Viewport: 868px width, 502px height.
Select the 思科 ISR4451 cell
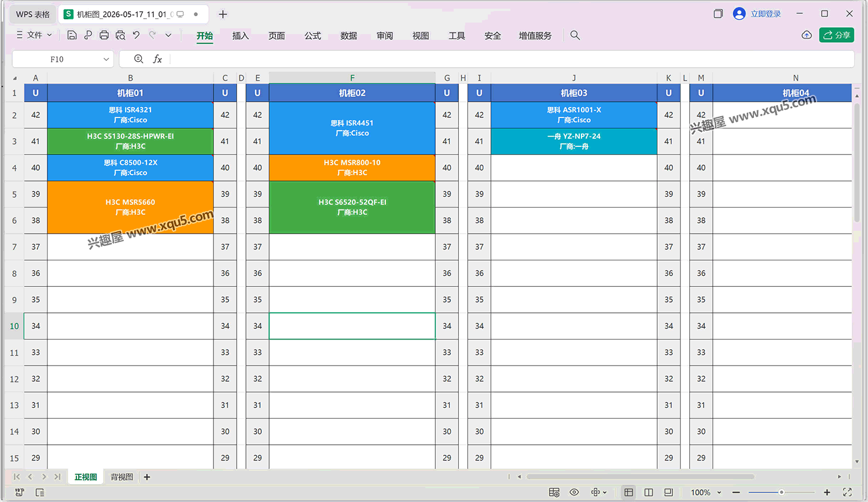tap(352, 128)
